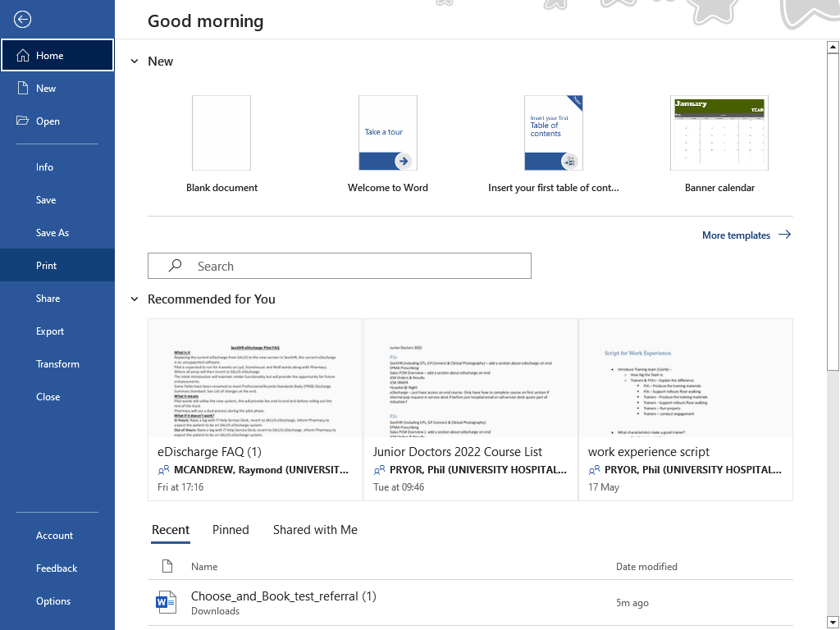Select Transform in the sidebar
Viewport: 840px width, 630px height.
(x=57, y=363)
